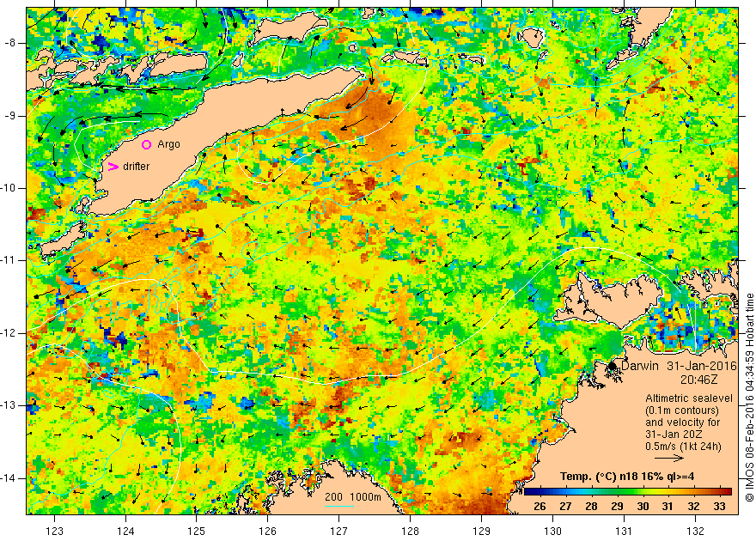Click the longitude axis label '132'
The width and height of the screenshot is (756, 541).
[x=695, y=531]
